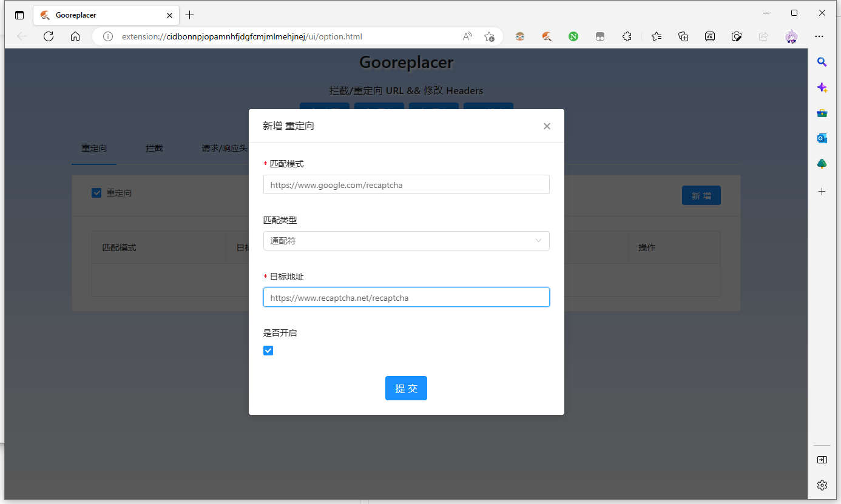Viewport: 841px width, 504px height.
Task: Open the sidebar Search magnifier icon
Action: click(822, 62)
